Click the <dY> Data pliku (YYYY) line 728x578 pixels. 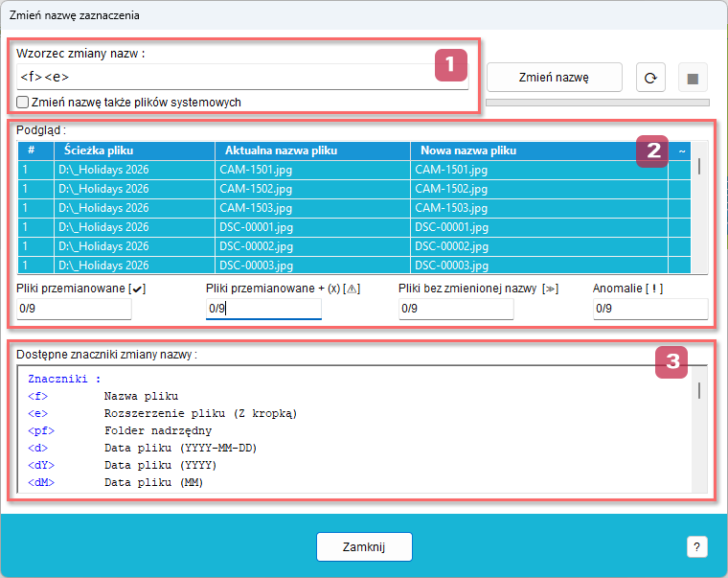(122, 465)
